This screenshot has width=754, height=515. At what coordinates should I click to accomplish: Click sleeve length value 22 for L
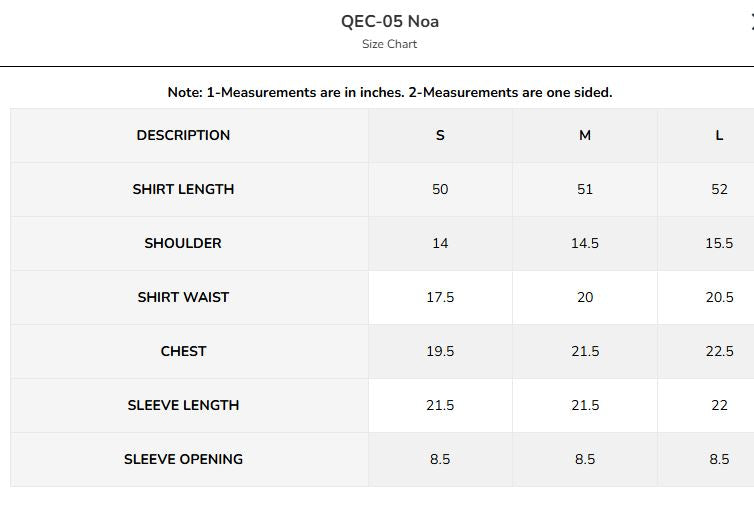point(719,405)
